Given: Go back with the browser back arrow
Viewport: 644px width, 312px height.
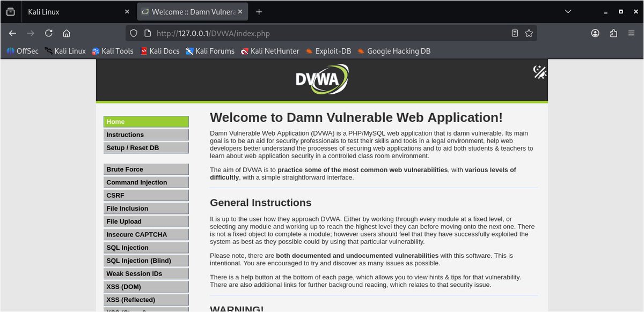Looking at the screenshot, I should pos(12,33).
